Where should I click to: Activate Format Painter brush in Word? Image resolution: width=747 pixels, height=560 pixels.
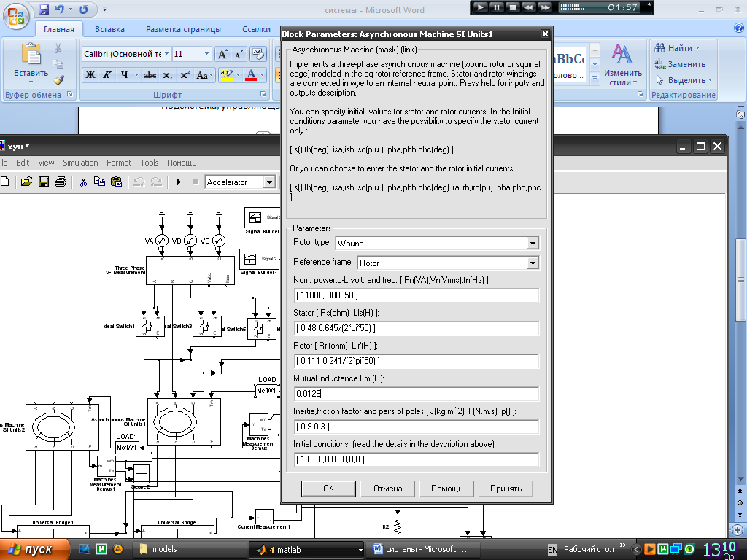pos(58,79)
